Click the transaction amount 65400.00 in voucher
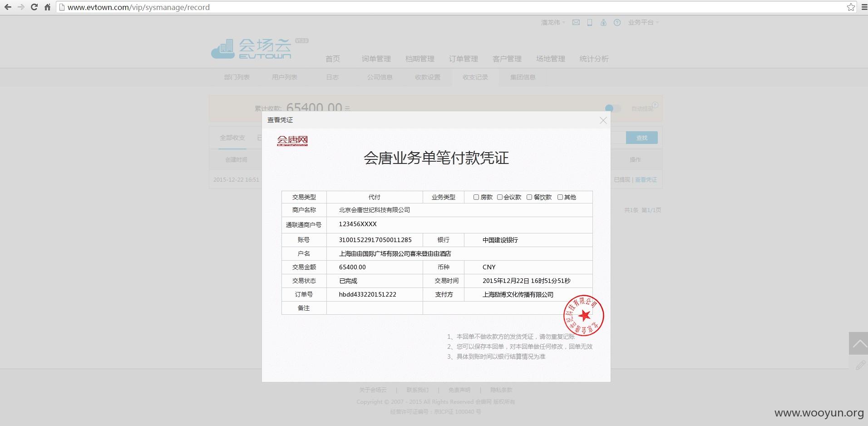Viewport: 868px width, 426px height. (x=352, y=267)
